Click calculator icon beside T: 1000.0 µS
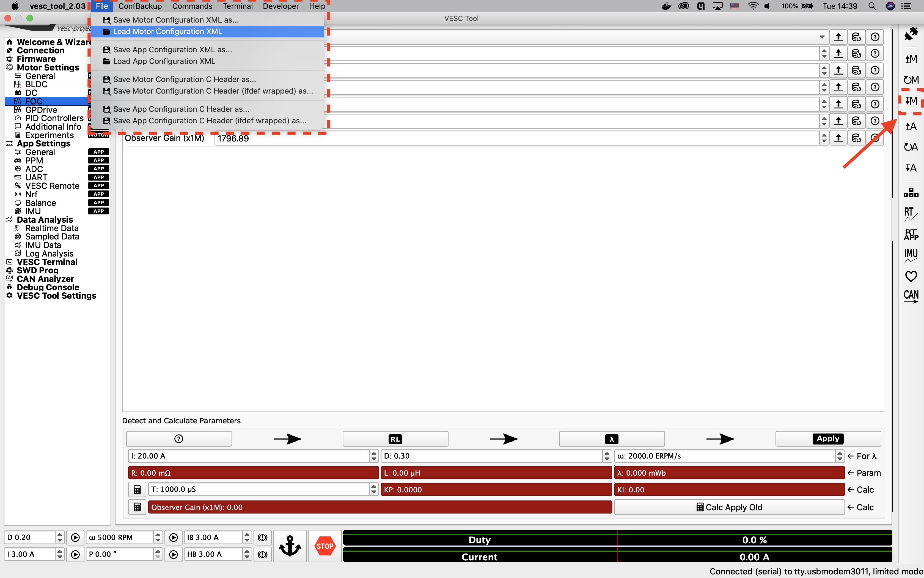The height and width of the screenshot is (578, 924). tap(137, 489)
